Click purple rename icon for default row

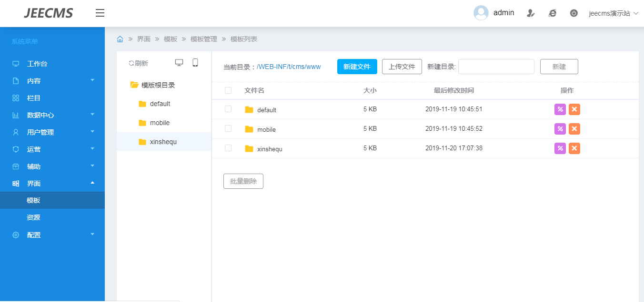pos(560,109)
